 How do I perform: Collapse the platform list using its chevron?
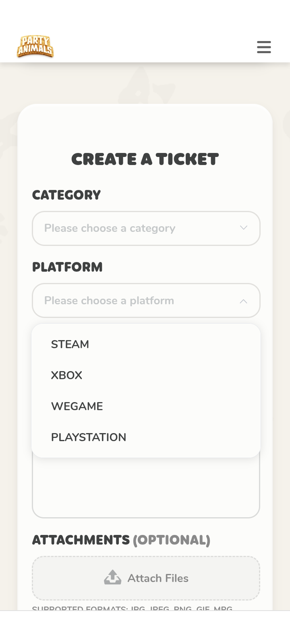[x=244, y=301]
